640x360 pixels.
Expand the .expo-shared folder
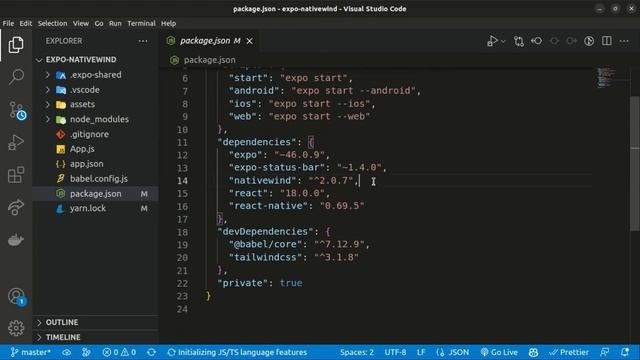(x=96, y=75)
